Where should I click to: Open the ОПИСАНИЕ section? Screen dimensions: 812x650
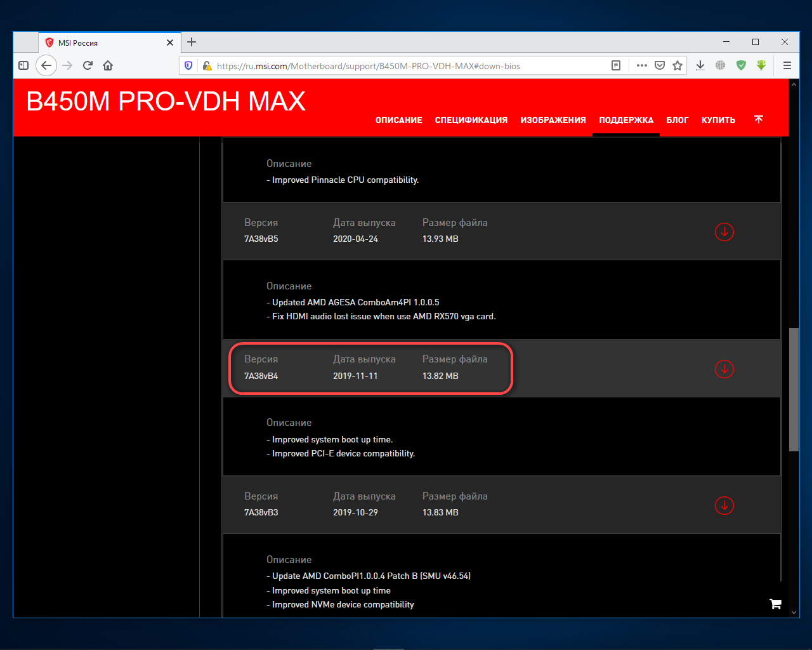coord(399,120)
